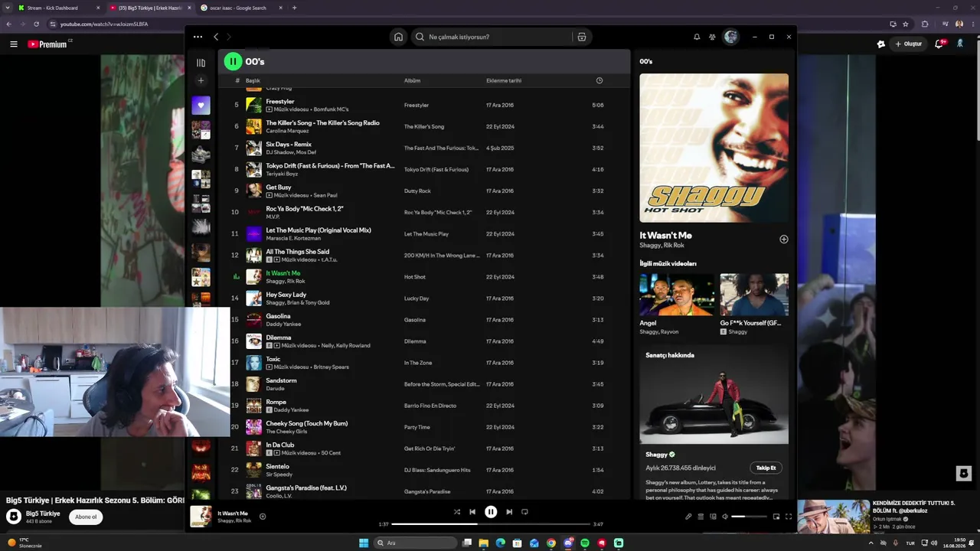Mute the Spotify volume speaker icon
The width and height of the screenshot is (980, 551).
click(725, 517)
